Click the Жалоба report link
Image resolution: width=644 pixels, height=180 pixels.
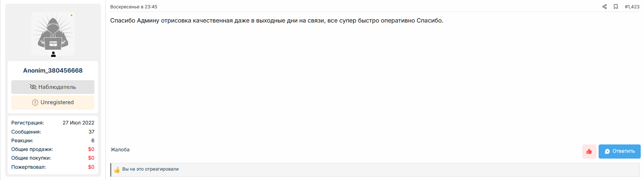pyautogui.click(x=120, y=150)
